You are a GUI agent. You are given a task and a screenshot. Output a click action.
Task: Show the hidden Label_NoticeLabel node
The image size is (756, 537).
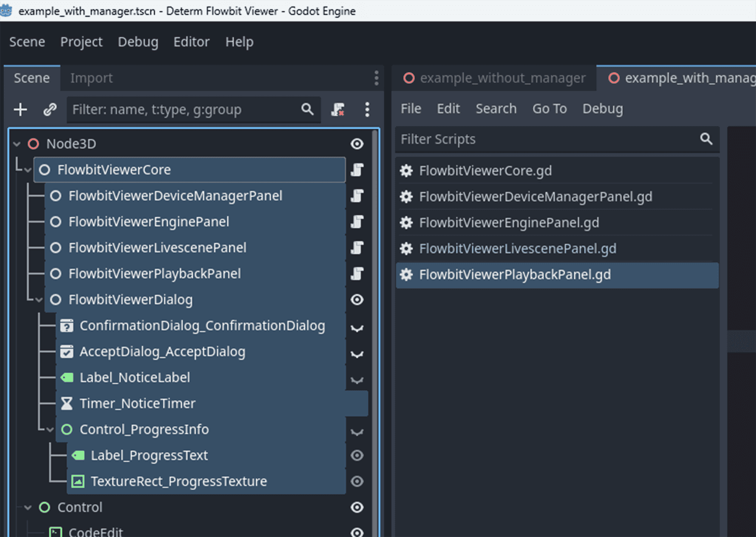coord(357,380)
